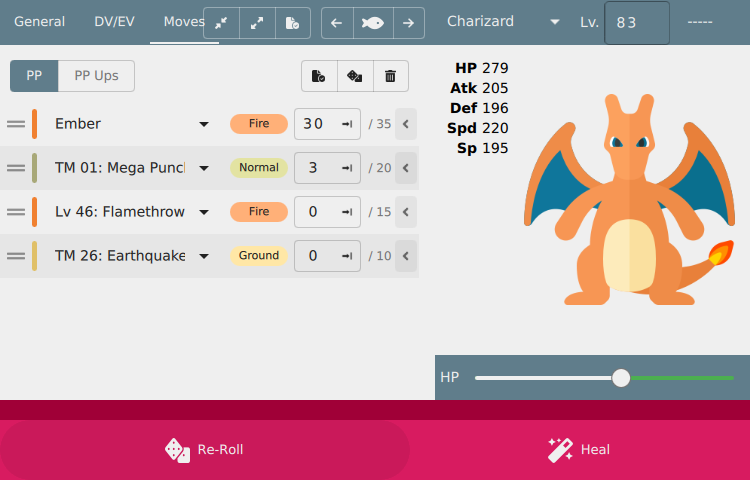The height and width of the screenshot is (480, 750).
Task: Open the Lv 46: Flamethrower move dropdown
Action: pyautogui.click(x=204, y=212)
